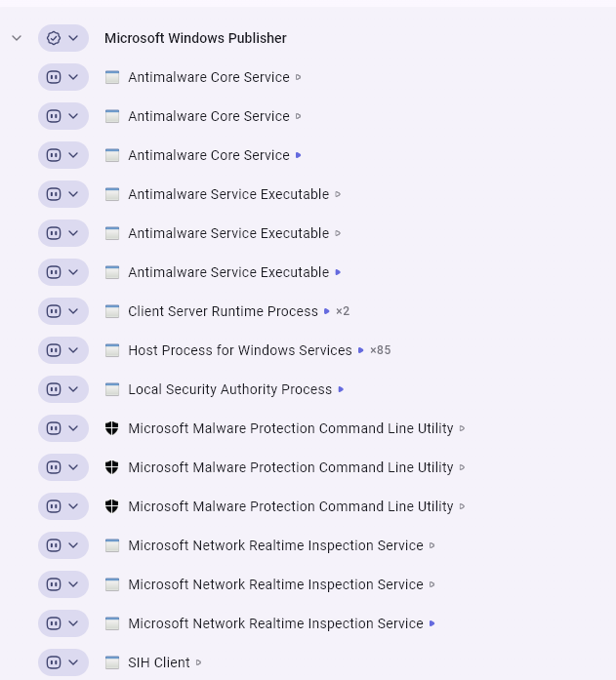Viewport: 616px width, 680px height.
Task: Toggle pause rule for Local Security Authority Process
Action: coord(54,389)
